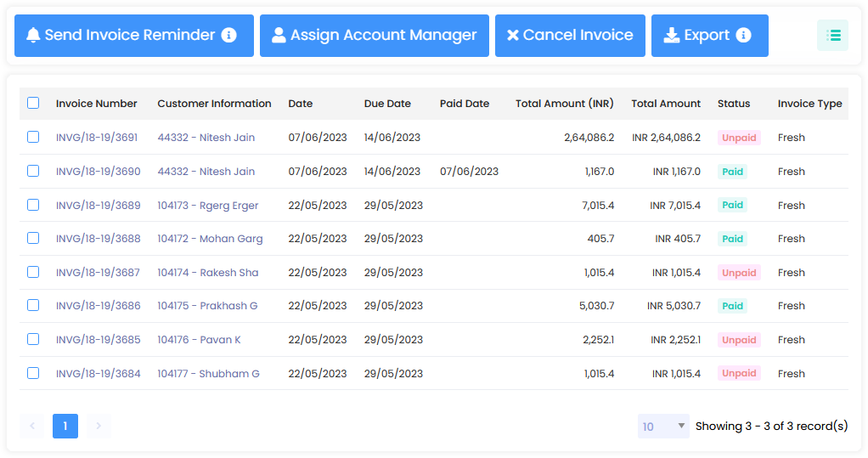Image resolution: width=868 pixels, height=458 pixels.
Task: Select page 1 in pagination
Action: tap(65, 426)
